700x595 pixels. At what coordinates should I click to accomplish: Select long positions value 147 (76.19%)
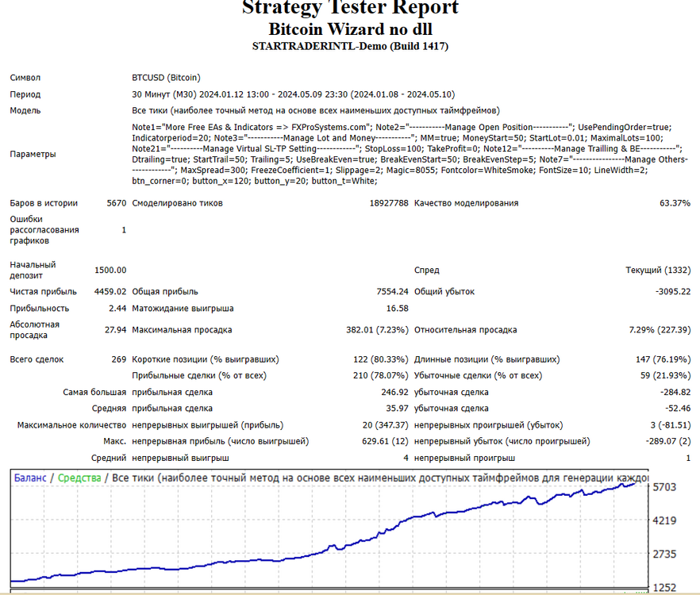[x=663, y=359]
